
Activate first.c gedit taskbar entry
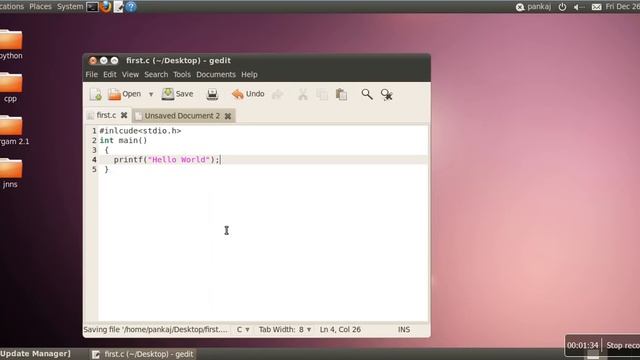tap(143, 354)
